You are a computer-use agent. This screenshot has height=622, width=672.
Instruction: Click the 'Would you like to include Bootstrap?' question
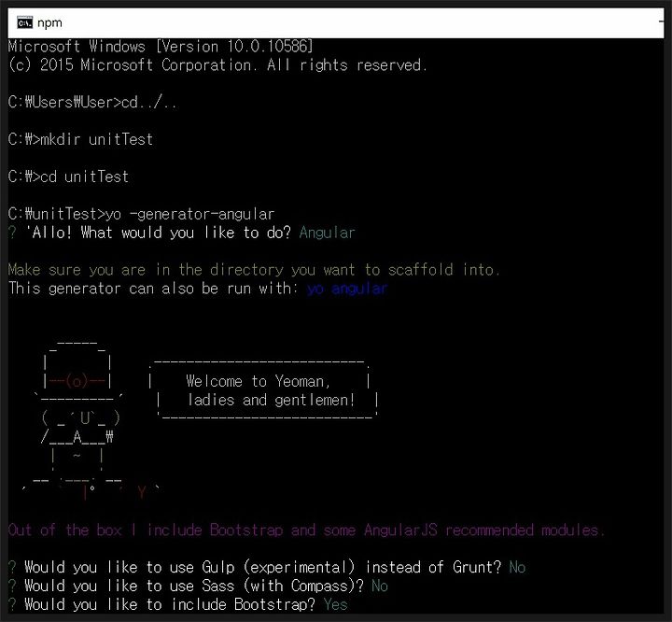[x=170, y=604]
